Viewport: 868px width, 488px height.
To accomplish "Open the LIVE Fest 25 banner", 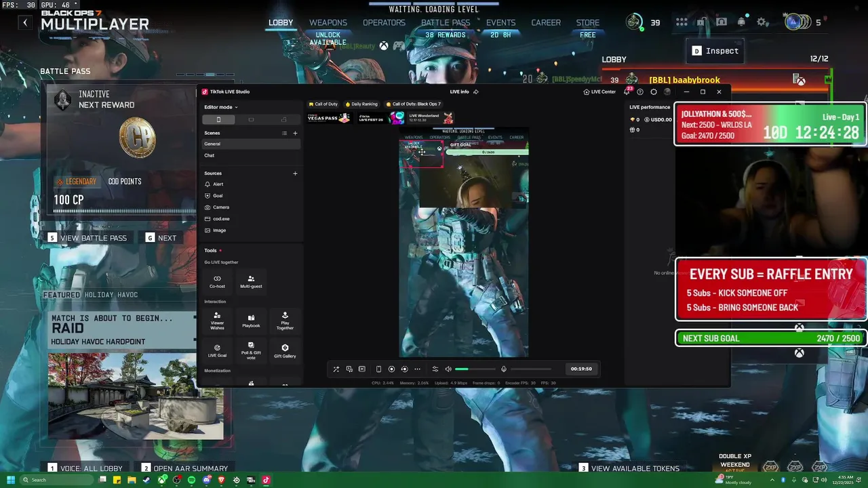I will 380,118.
